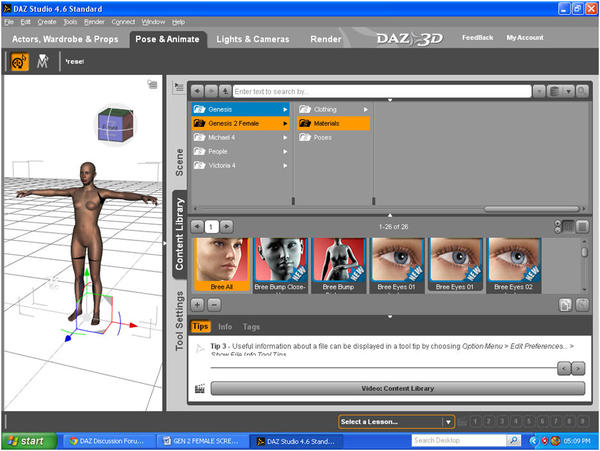Viewport: 600px width, 451px height.
Task: Click the red X-axis gizmo arrow
Action: [133, 326]
